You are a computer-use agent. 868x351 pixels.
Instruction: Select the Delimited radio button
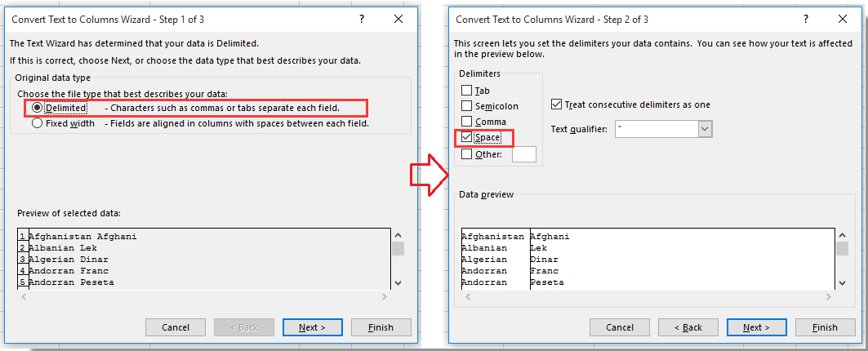coord(38,108)
